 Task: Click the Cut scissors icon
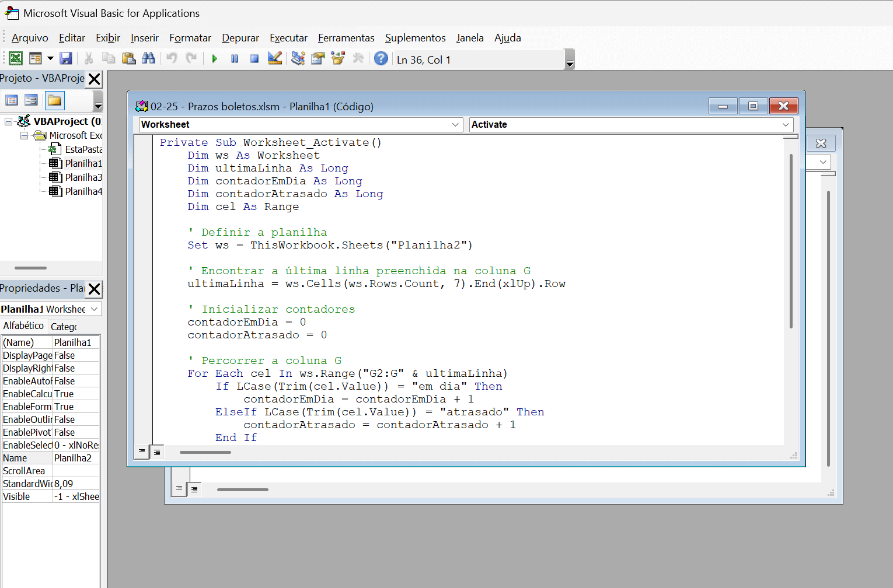pos(89,58)
